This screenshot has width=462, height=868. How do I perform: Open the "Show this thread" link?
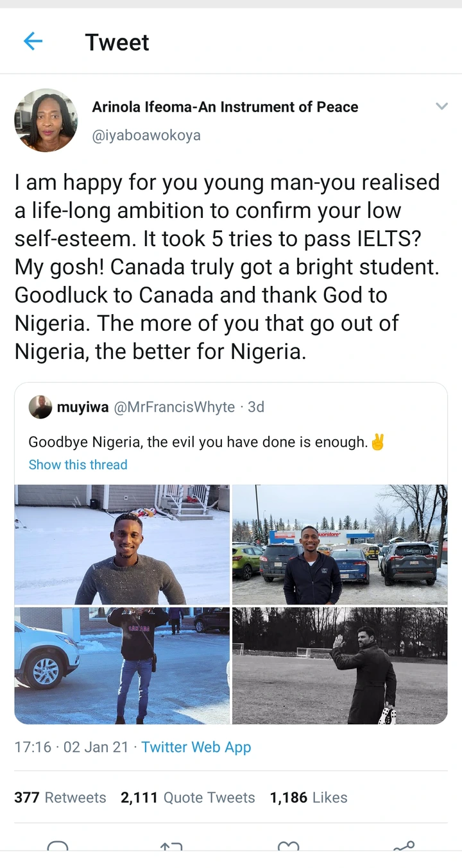point(78,465)
